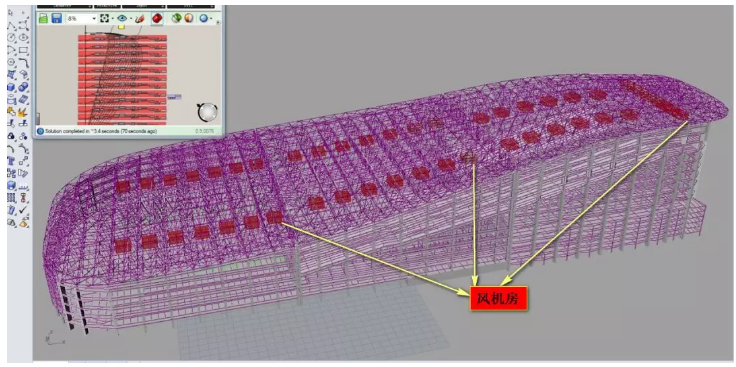Open a file with Grasshopper green folder icon

pos(43,18)
